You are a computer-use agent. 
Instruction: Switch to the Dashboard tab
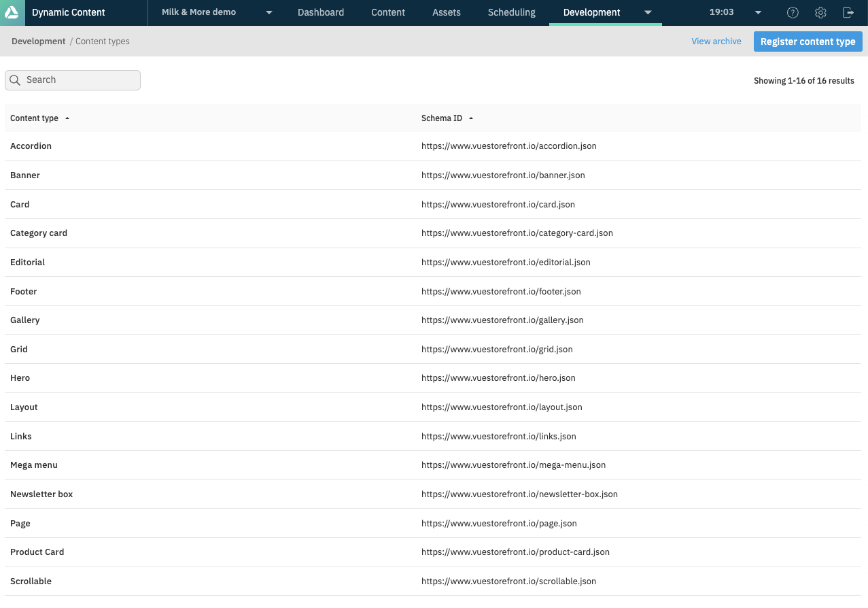pos(320,12)
